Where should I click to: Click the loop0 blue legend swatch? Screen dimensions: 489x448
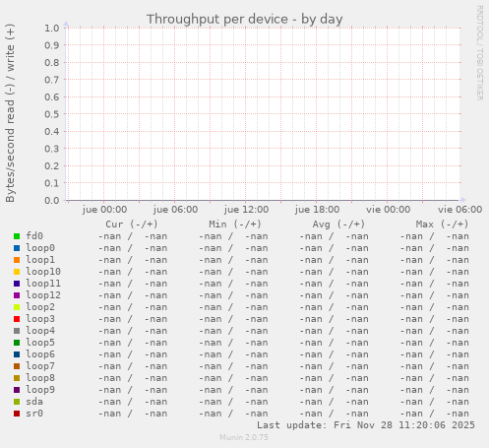coord(17,248)
